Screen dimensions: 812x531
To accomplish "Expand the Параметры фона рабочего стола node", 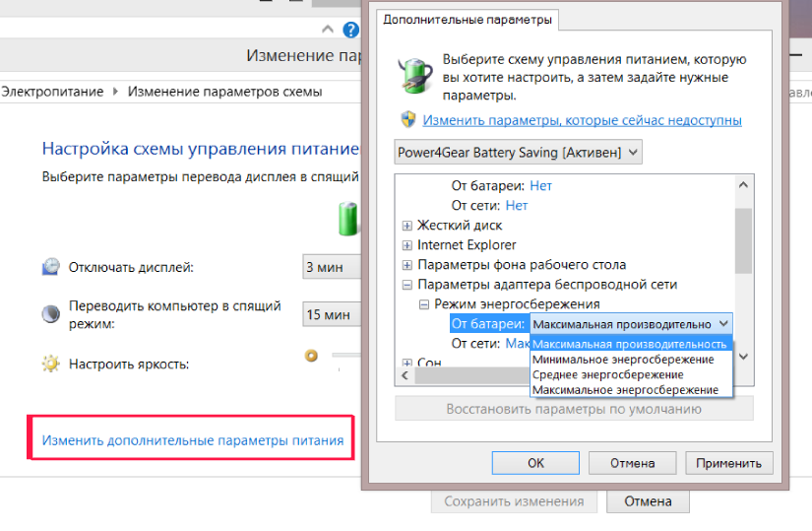I will pos(407,265).
